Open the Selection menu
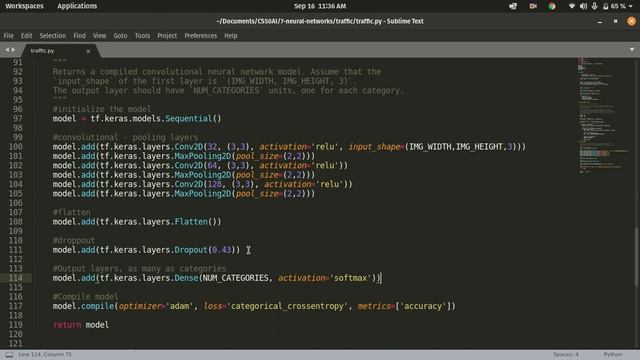Viewport: 640px width, 360px height. click(x=53, y=36)
